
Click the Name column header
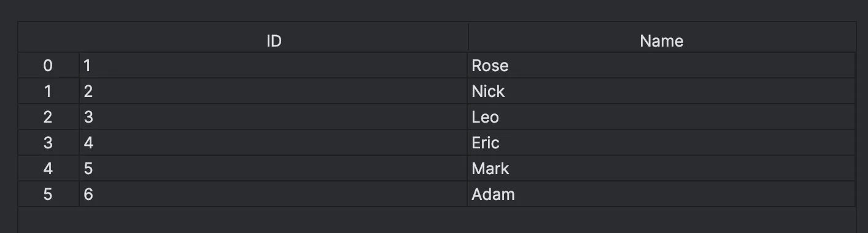[661, 40]
